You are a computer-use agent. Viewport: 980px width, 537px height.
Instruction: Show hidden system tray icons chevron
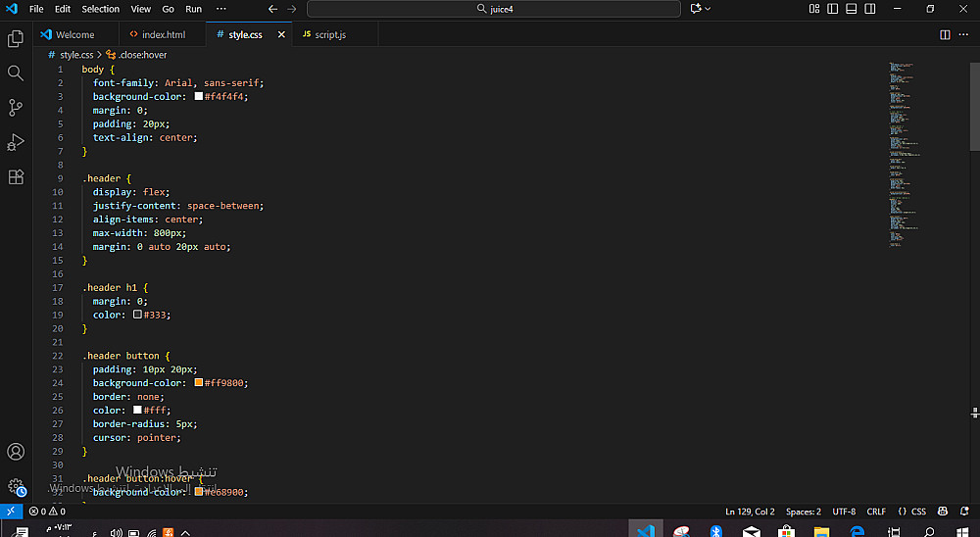coord(185,533)
